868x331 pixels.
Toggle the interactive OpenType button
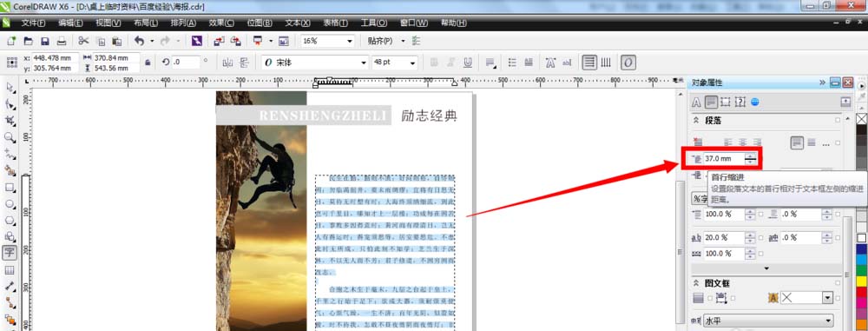tap(628, 63)
